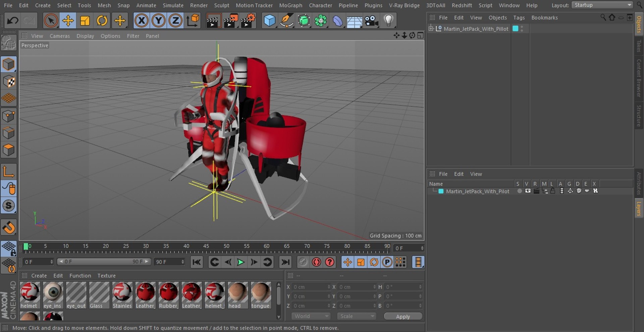Toggle X axis lock
Viewport: 644px width, 332px height.
142,21
